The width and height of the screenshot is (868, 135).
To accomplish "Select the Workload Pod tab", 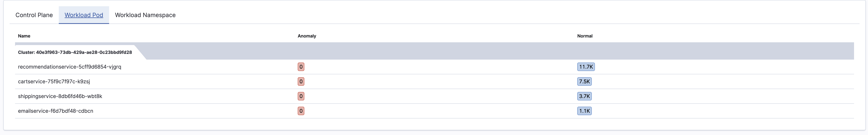I will click(84, 15).
